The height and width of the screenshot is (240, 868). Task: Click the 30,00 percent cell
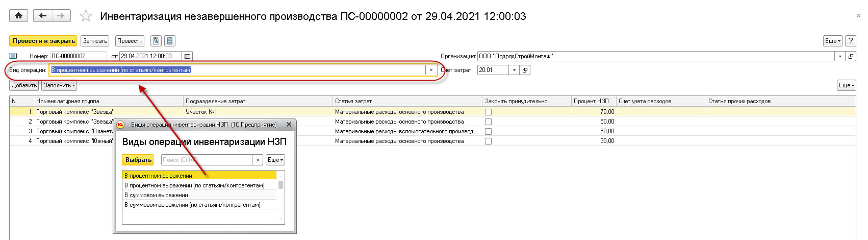point(594,141)
